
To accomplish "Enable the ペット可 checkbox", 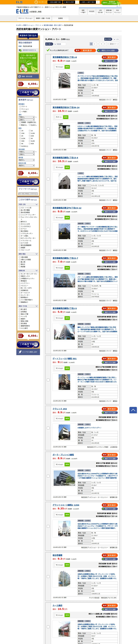I will pyautogui.click(x=20, y=317).
